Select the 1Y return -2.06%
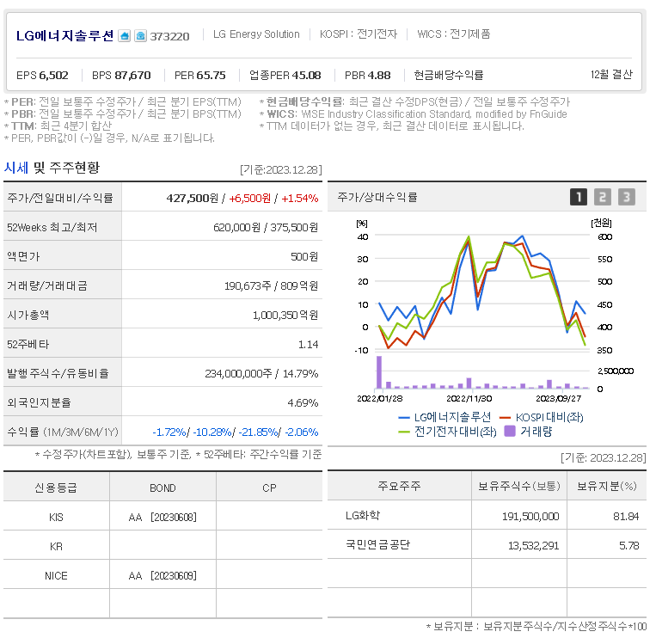 [x=301, y=432]
